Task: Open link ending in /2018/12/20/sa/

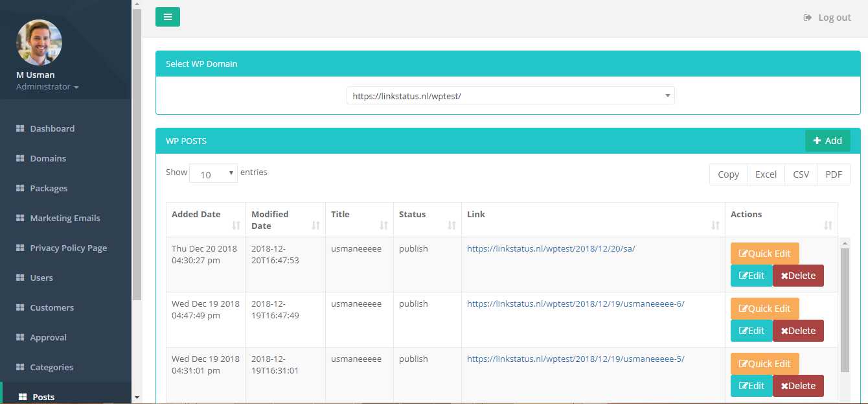Action: pos(551,249)
